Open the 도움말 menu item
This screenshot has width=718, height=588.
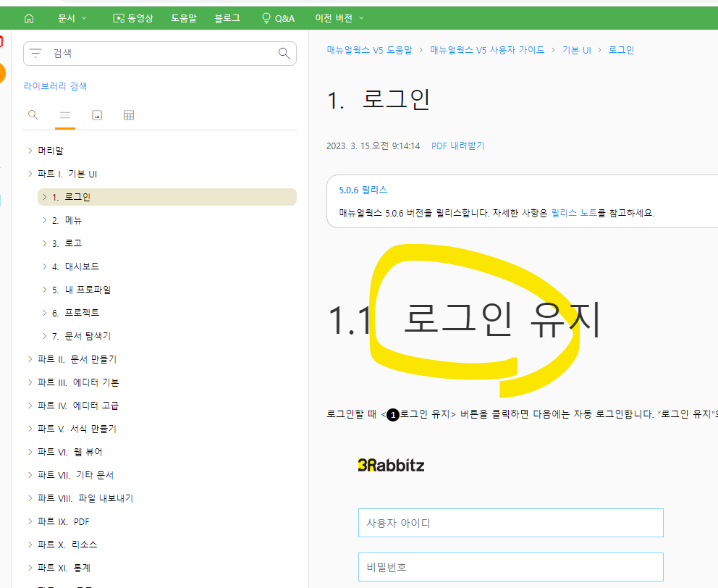[184, 18]
